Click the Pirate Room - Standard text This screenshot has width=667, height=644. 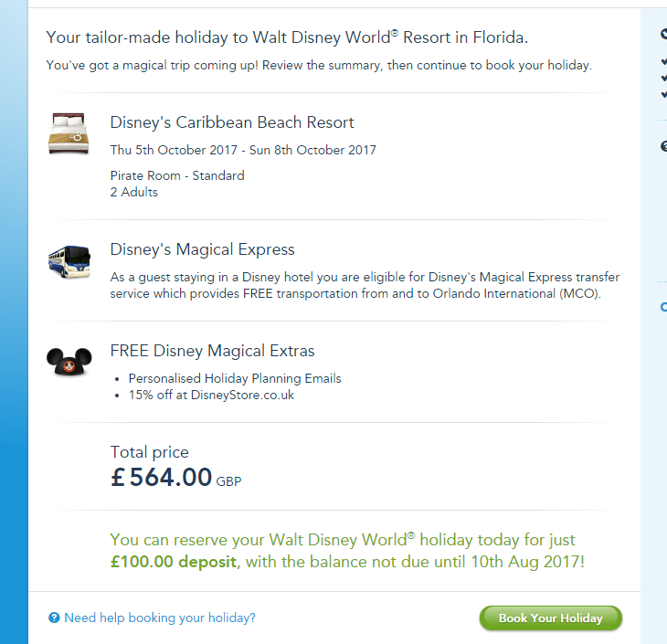tap(177, 175)
